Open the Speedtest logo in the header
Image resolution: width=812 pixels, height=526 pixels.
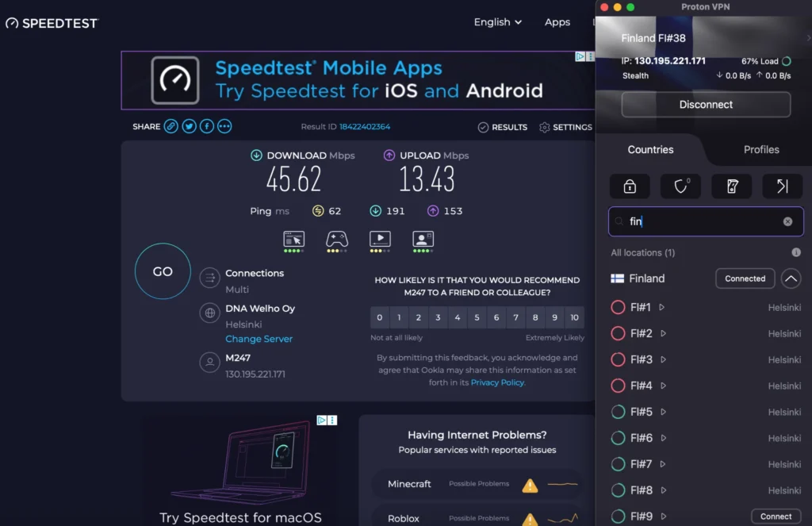[x=51, y=23]
